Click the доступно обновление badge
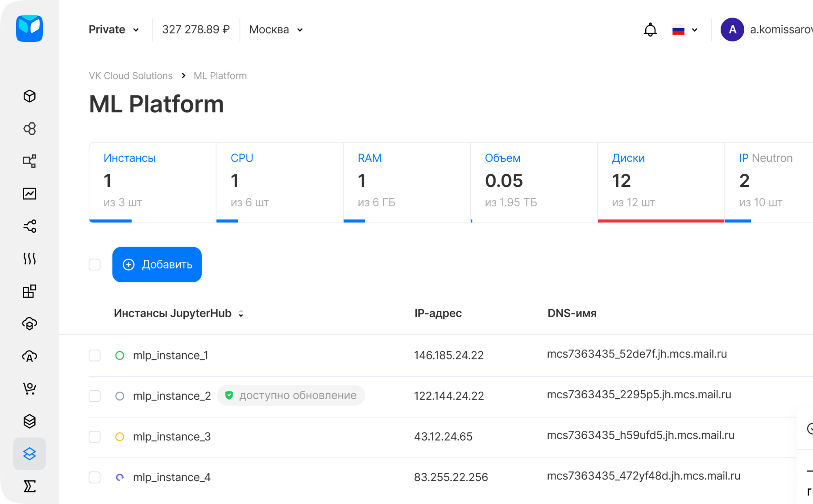The image size is (813, 504). [291, 395]
